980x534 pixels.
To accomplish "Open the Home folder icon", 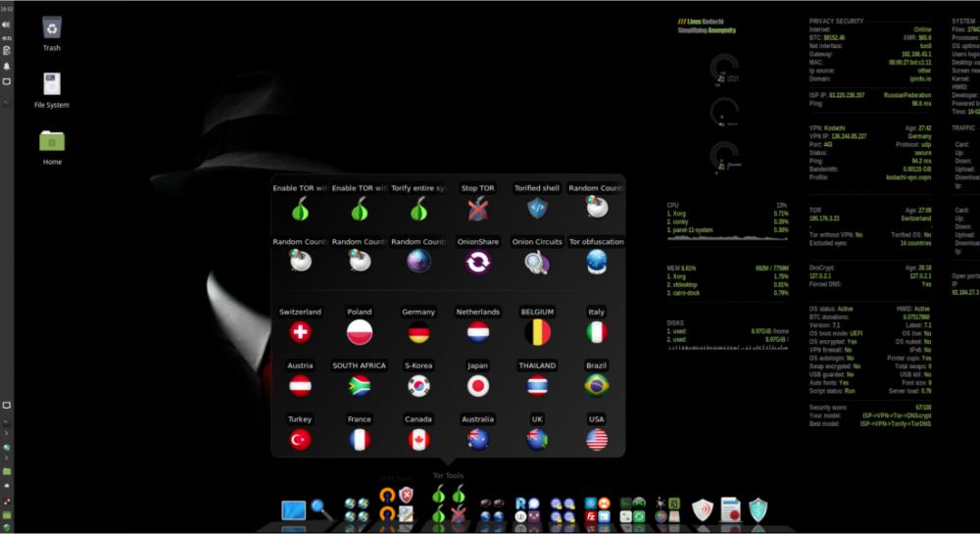I will (x=52, y=141).
